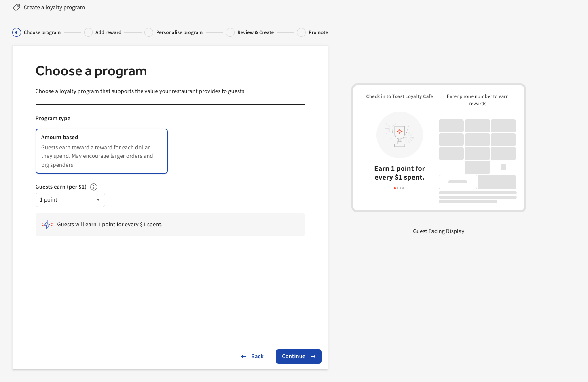The height and width of the screenshot is (382, 588).
Task: Select the Add reward step indicator
Action: click(x=88, y=32)
